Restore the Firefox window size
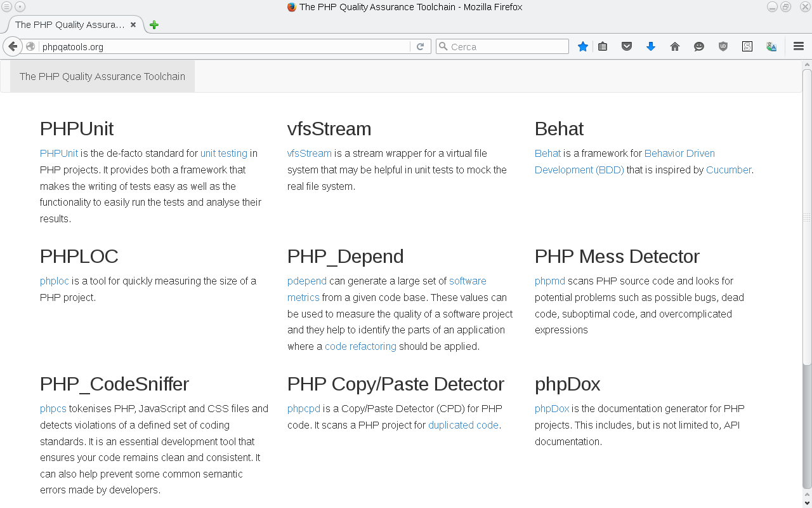812x508 pixels. [x=786, y=7]
